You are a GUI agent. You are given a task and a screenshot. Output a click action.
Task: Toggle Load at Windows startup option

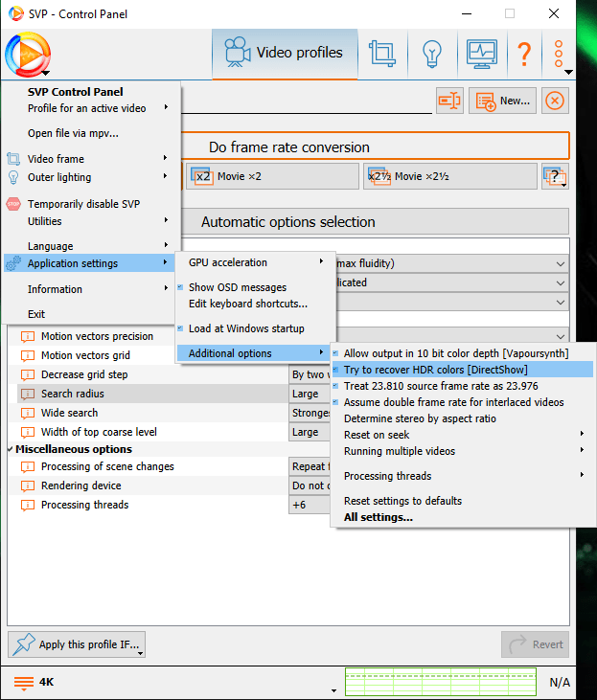tap(255, 328)
